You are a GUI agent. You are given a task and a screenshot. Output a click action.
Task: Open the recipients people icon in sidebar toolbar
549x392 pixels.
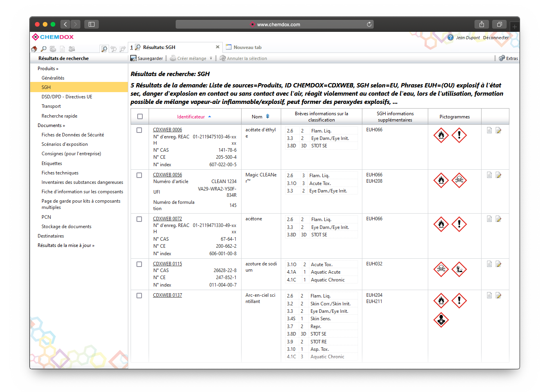72,49
